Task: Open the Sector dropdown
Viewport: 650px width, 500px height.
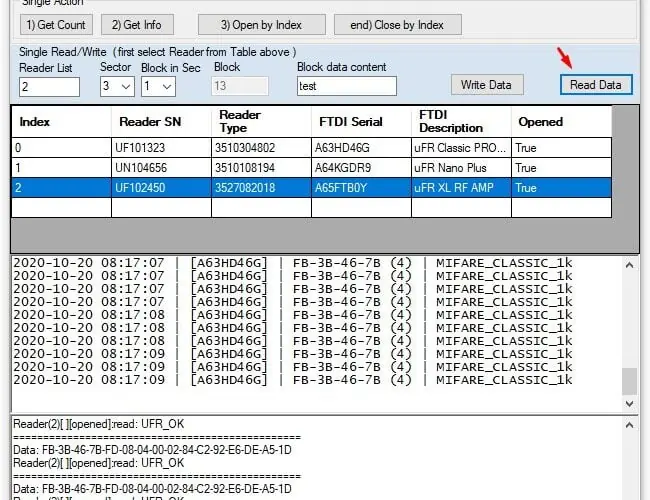Action: 117,87
